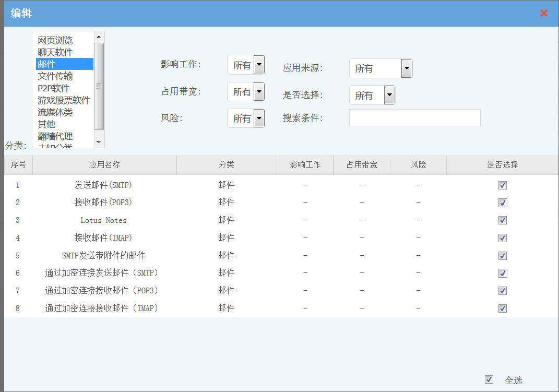Select 聊天软件 category
This screenshot has width=559, height=392.
[x=55, y=52]
